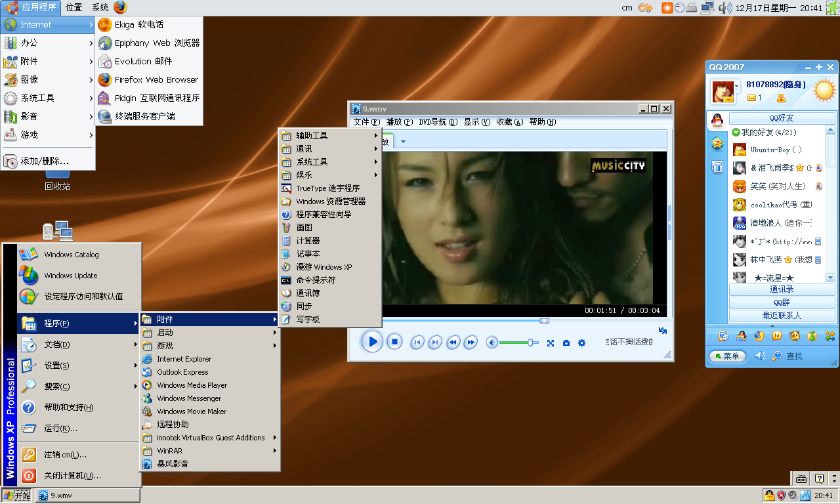840x504 pixels.
Task: Launch 暴风影音 from programs list
Action: [210, 464]
